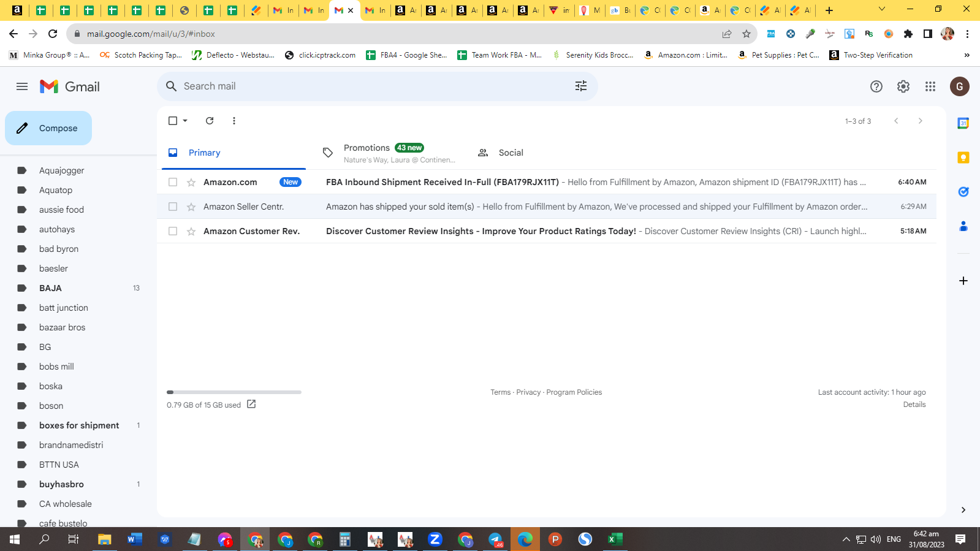
Task: Open File Explorer from taskbar
Action: click(104, 539)
